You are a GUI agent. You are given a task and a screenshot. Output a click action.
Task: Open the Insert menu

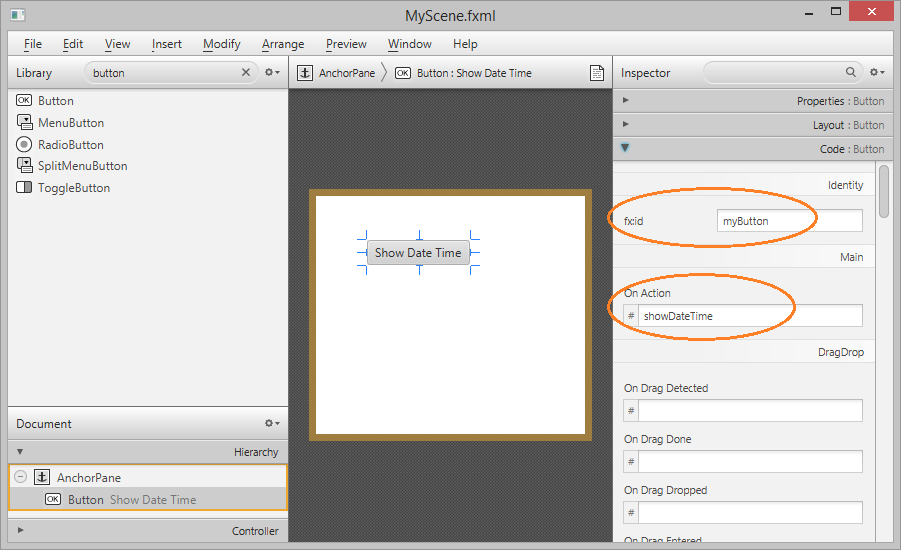coord(167,44)
